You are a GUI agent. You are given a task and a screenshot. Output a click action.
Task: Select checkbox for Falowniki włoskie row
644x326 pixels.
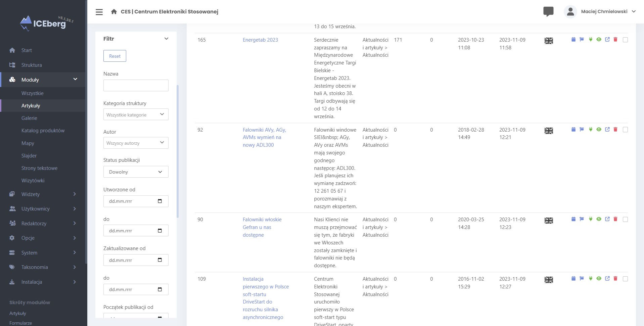point(625,219)
